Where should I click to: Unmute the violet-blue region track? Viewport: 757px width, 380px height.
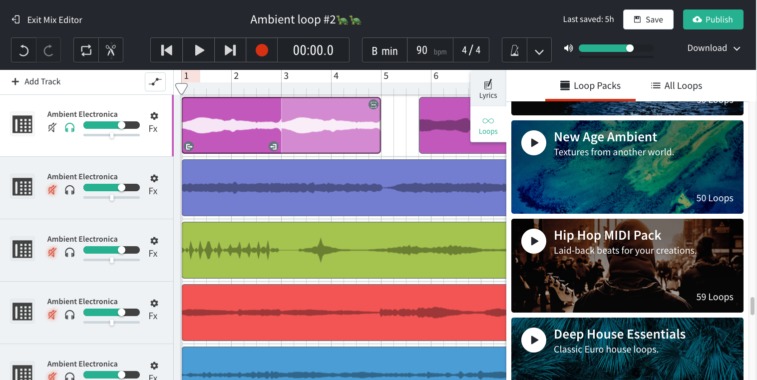[x=52, y=190]
